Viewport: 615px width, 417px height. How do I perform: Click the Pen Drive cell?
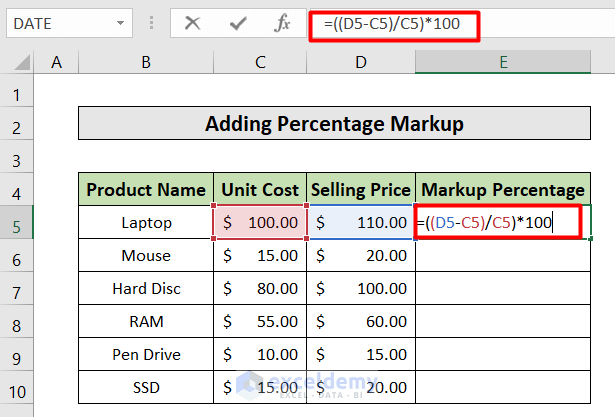coord(146,354)
